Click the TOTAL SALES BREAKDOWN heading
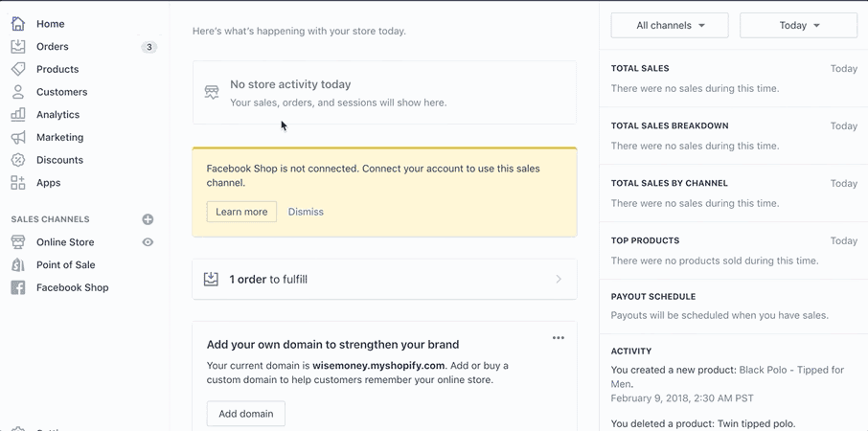This screenshot has width=868, height=431. [670, 125]
